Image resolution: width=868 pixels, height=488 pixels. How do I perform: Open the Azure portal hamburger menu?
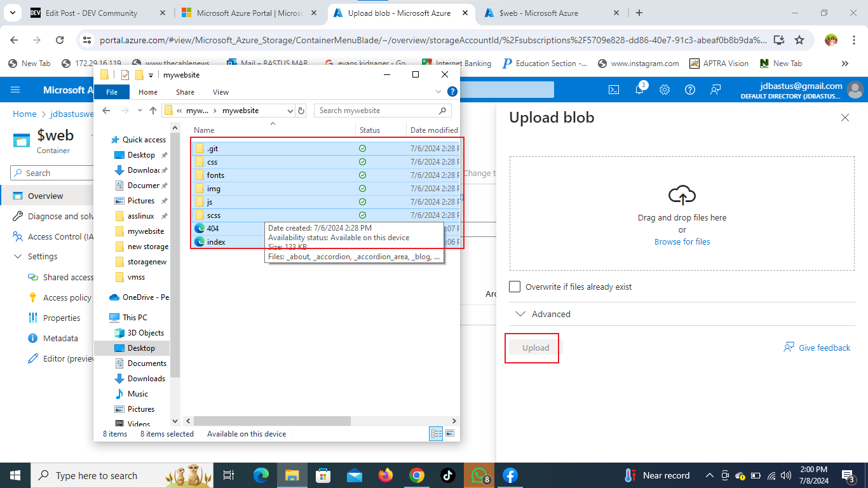point(15,90)
